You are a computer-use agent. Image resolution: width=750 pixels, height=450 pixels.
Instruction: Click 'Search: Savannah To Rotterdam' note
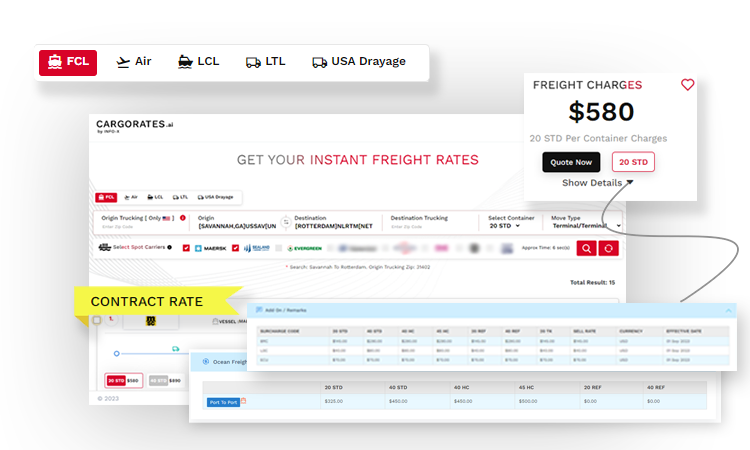[x=359, y=267]
